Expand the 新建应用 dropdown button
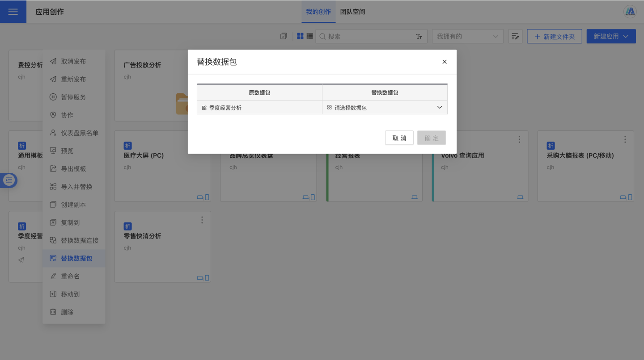 611,37
